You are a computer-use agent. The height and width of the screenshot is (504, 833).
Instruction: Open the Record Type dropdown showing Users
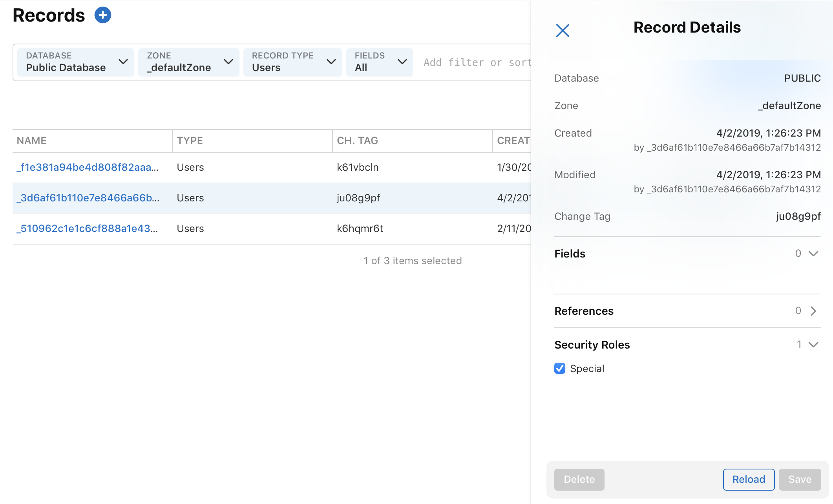coord(293,62)
